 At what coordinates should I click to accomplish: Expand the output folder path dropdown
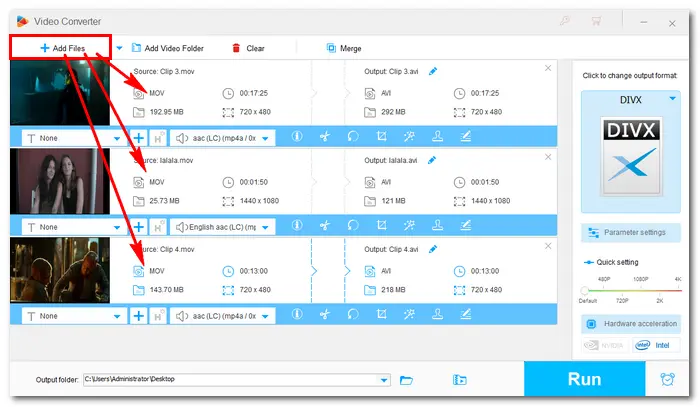tap(384, 380)
